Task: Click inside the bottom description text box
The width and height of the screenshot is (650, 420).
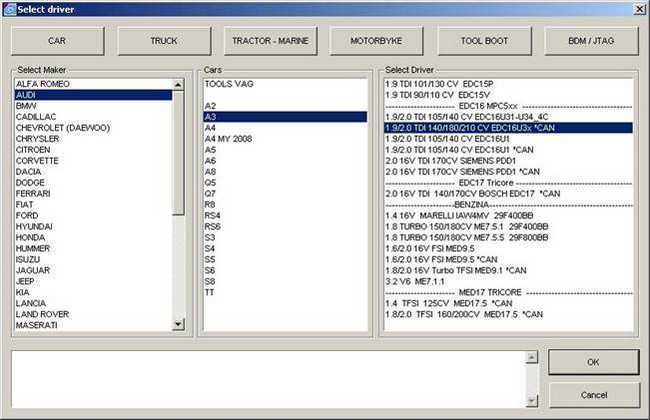Action: (270, 377)
